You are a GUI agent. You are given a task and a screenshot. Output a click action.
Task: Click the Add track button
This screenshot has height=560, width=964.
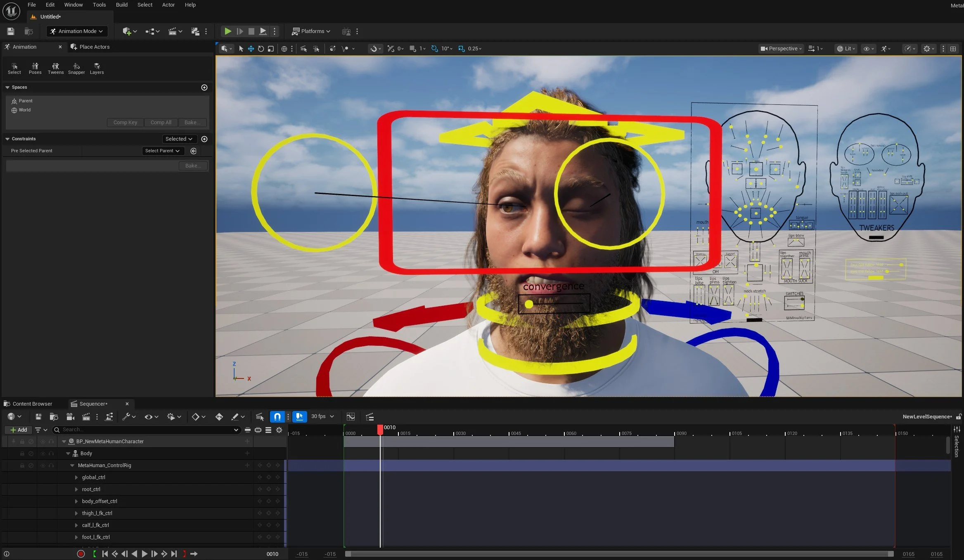(x=19, y=430)
